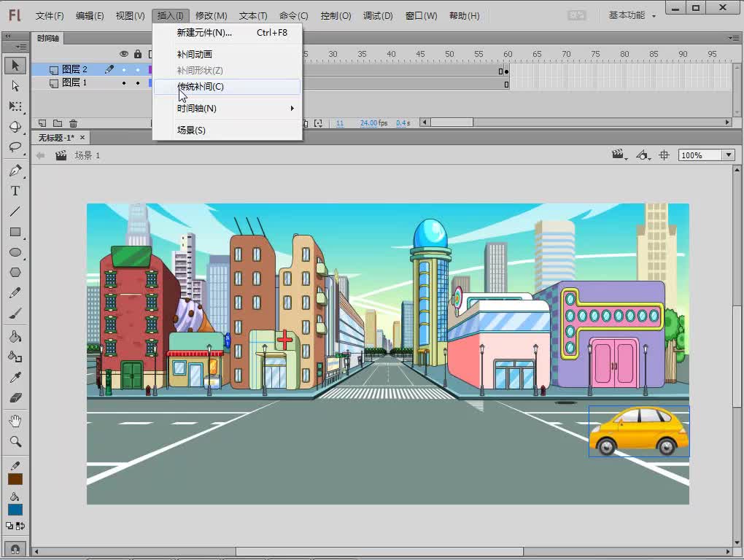Click the 场景 1 breadcrumb link

tap(88, 155)
